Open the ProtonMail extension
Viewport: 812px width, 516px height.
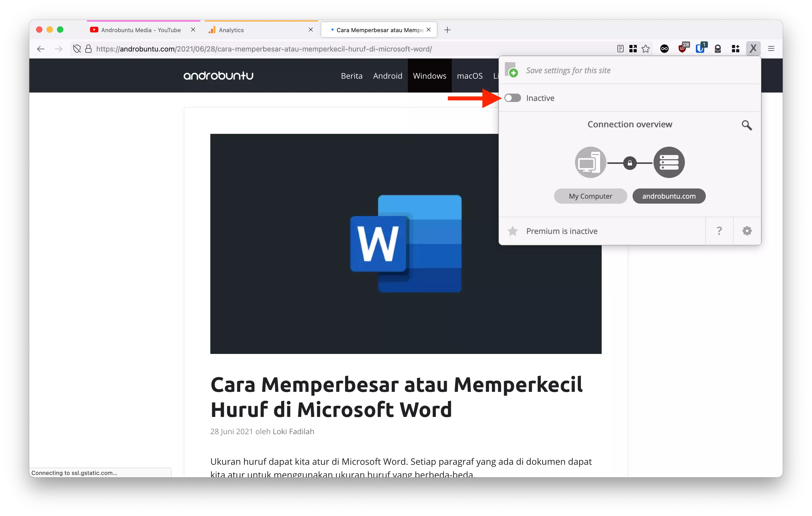718,49
